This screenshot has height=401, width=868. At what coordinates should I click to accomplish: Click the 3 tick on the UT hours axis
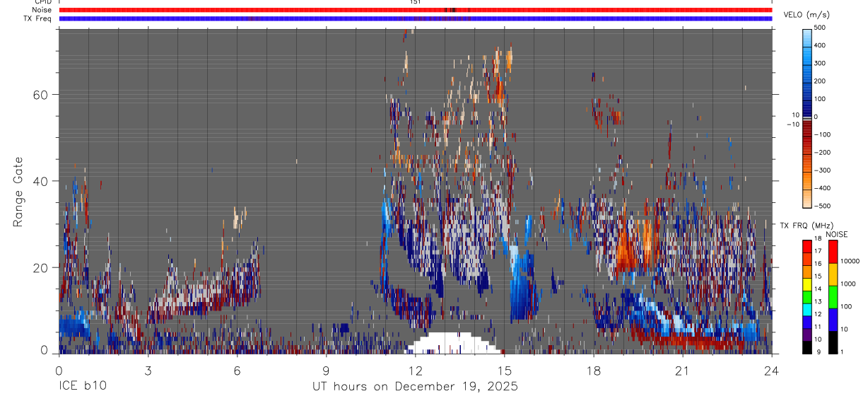(x=148, y=369)
